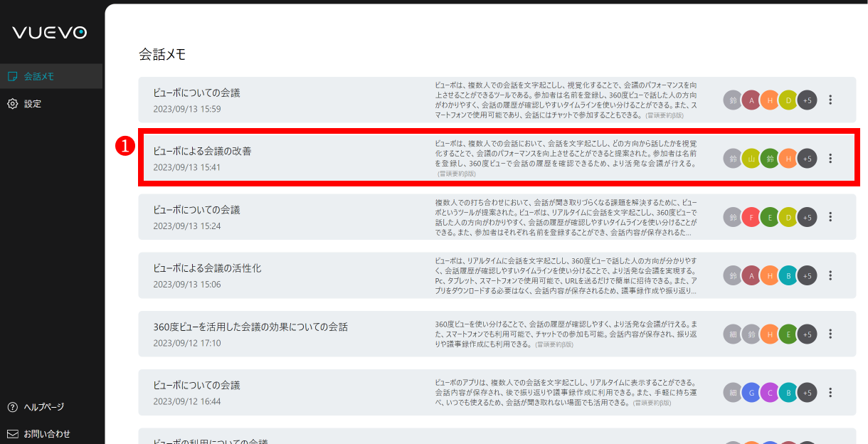Image resolution: width=868 pixels, height=444 pixels.
Task: Click the 2023/09/13 15:59 memo entry
Action: click(x=199, y=93)
